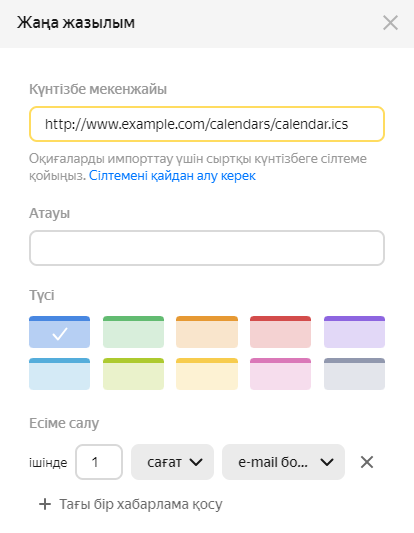Pick the light blue color swatch
This screenshot has height=533, width=414.
click(59, 374)
